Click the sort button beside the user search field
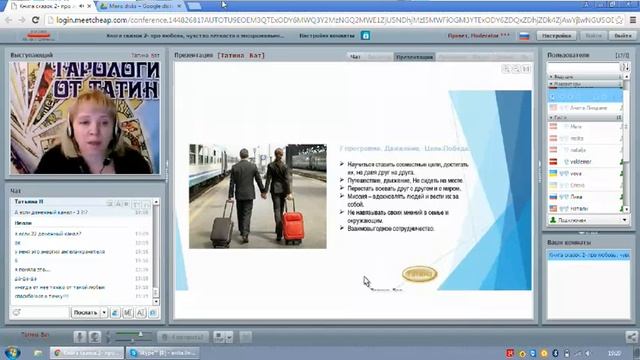Screen dimensions: 640x360 pyautogui.click(x=624, y=67)
